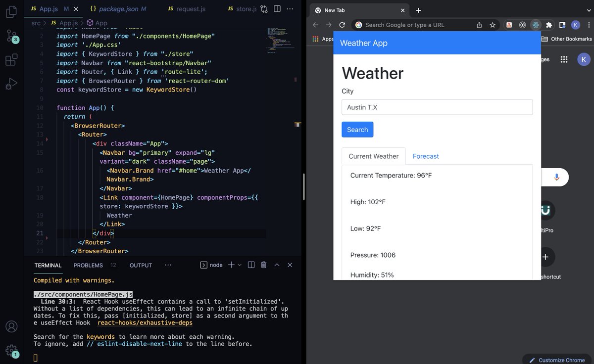The width and height of the screenshot is (594, 364).
Task: Open the Accounts menu in VS Code
Action: click(11, 327)
